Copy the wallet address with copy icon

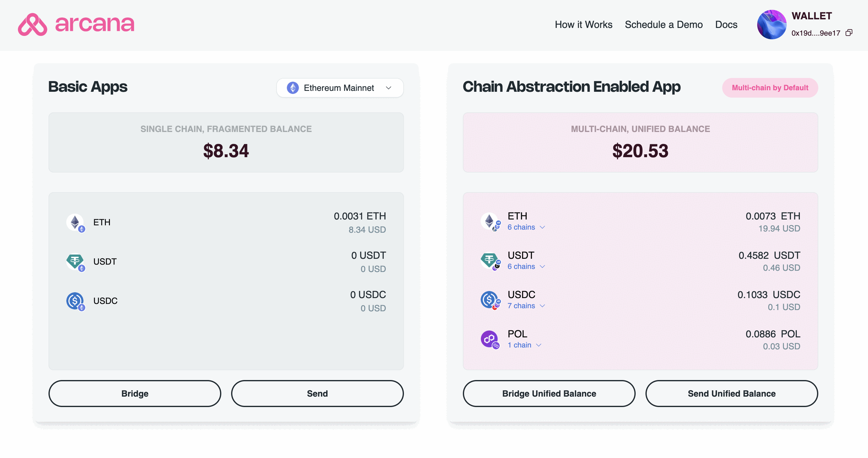pos(849,33)
